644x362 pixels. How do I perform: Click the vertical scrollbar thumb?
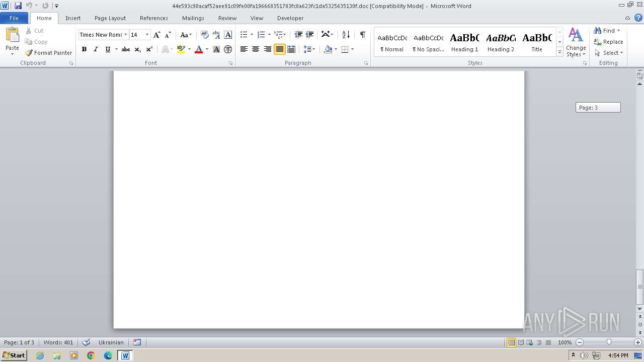(640, 287)
